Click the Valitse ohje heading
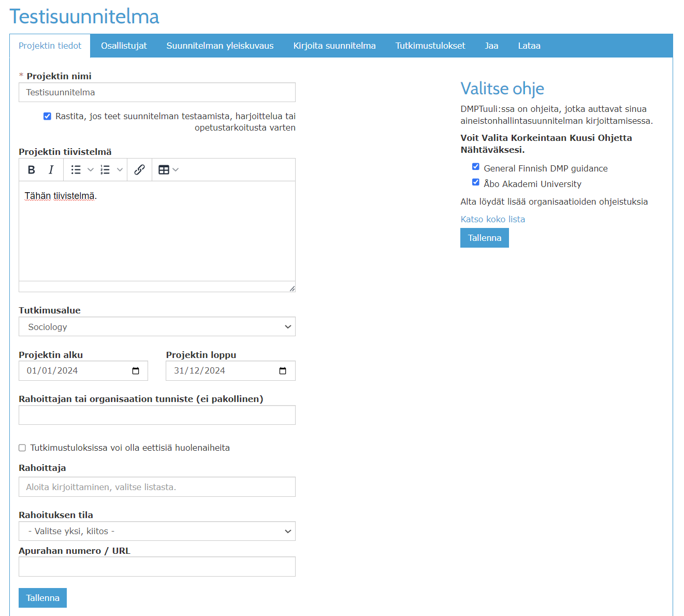The height and width of the screenshot is (616, 684). pyautogui.click(x=502, y=89)
